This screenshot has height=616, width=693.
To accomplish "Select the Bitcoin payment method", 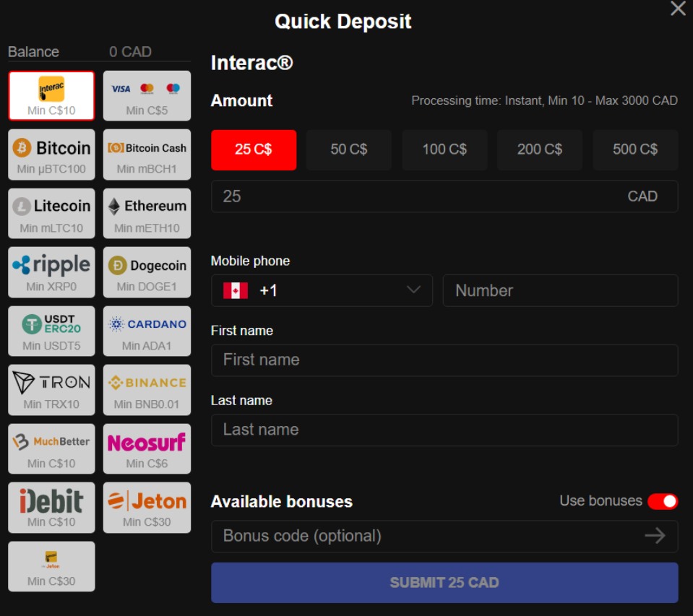I will [x=51, y=155].
